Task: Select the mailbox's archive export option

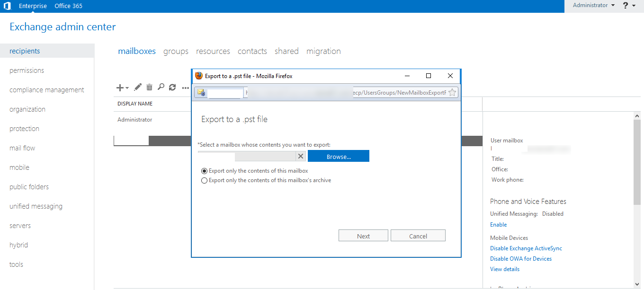Action: tap(205, 180)
